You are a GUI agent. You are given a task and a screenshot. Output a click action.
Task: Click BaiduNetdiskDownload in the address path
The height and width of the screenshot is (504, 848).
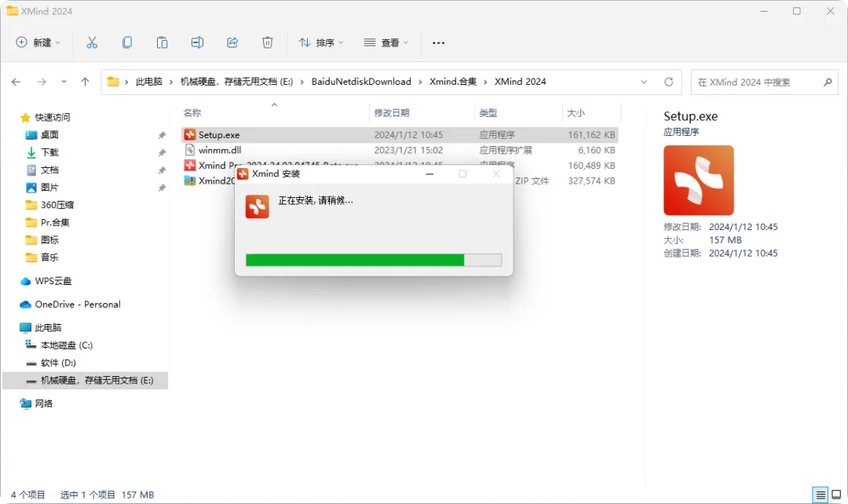(x=361, y=82)
